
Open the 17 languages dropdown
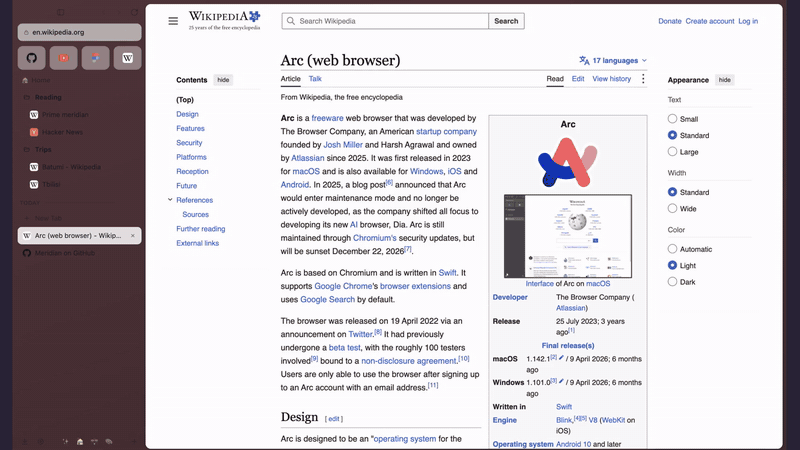coord(613,60)
